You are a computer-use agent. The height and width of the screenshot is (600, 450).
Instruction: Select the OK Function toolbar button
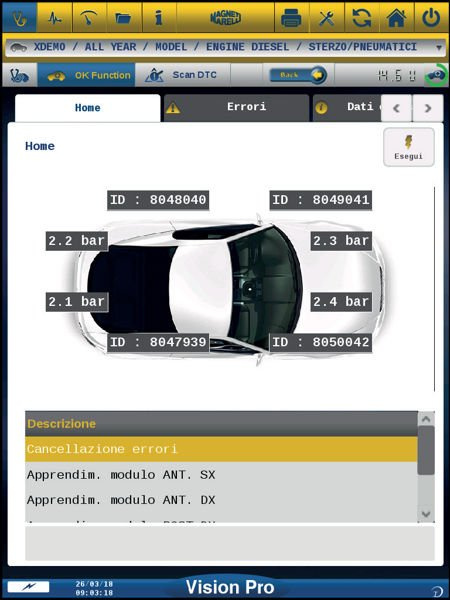(86, 75)
